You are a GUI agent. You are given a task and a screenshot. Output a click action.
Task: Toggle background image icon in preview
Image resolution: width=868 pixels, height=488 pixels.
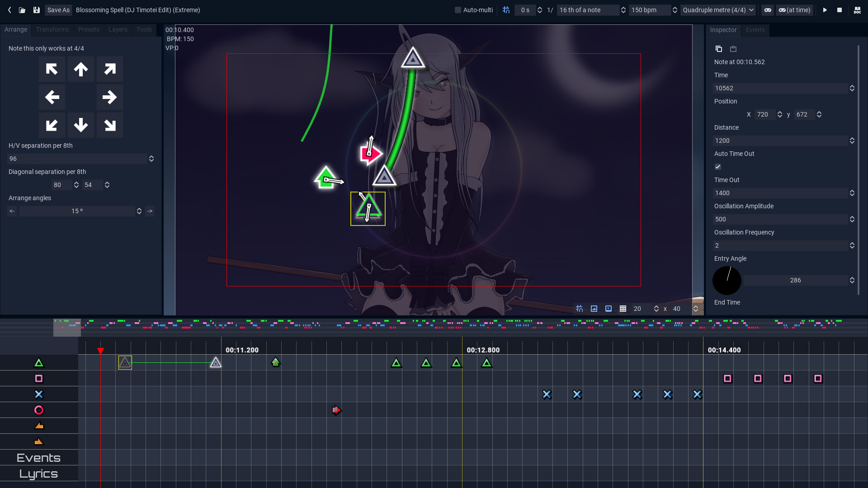[594, 309]
